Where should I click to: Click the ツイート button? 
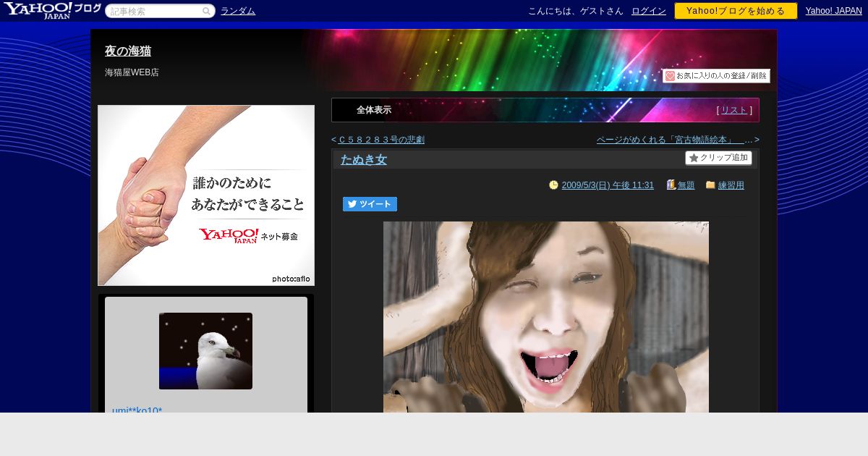(370, 204)
